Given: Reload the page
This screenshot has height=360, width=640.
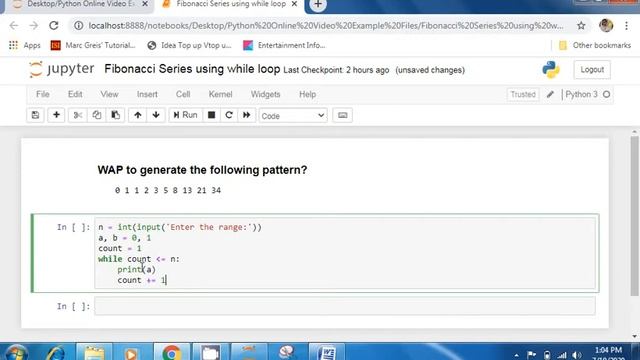Looking at the screenshot, I should 53,26.
